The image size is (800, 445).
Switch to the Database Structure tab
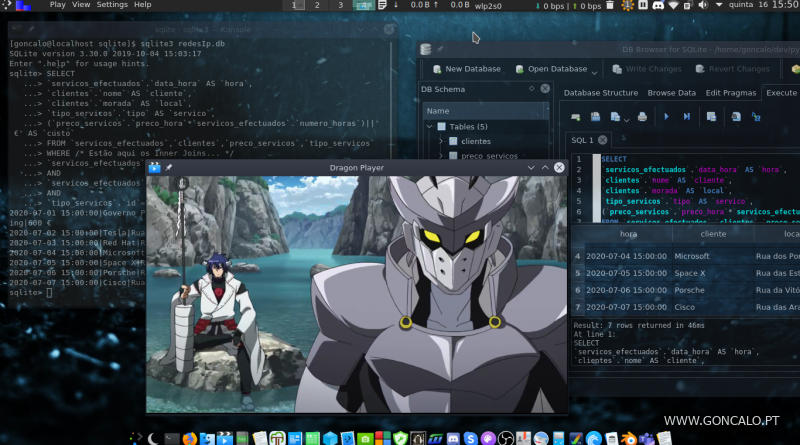coord(600,93)
